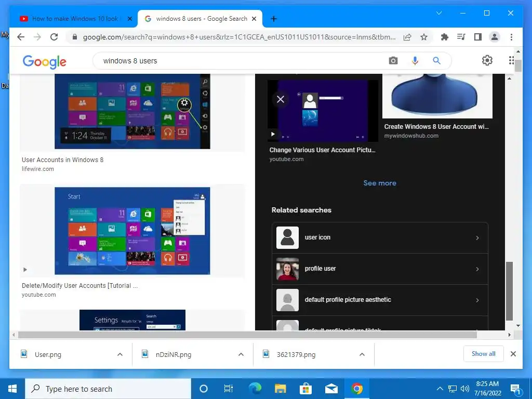Launch Microsoft Edge from the taskbar
Viewport: 532px width, 399px height.
tap(255, 389)
